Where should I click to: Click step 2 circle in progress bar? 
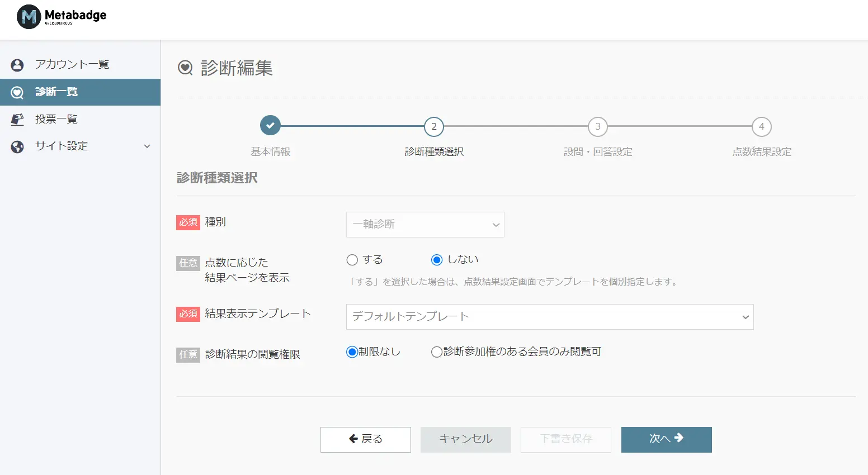[x=434, y=127]
